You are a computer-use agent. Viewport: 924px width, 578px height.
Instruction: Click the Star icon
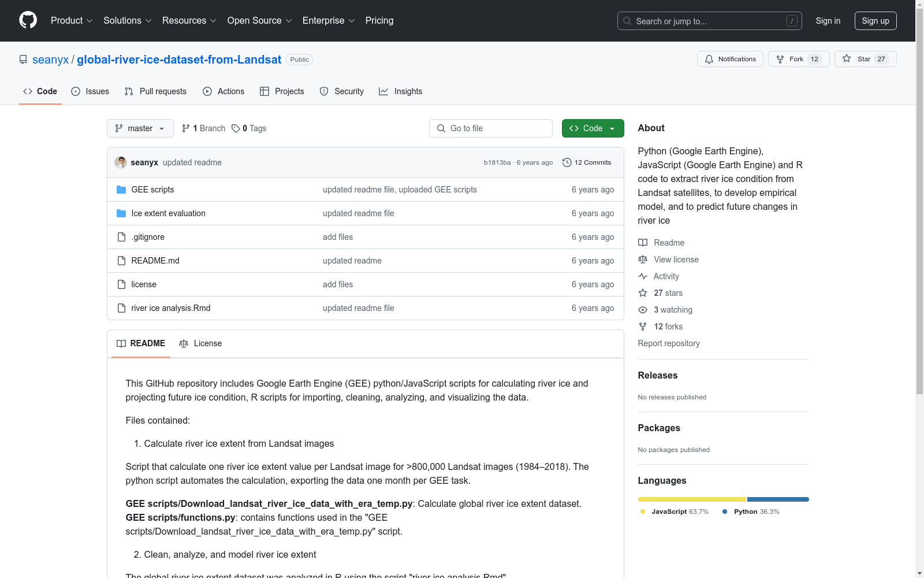tap(847, 58)
